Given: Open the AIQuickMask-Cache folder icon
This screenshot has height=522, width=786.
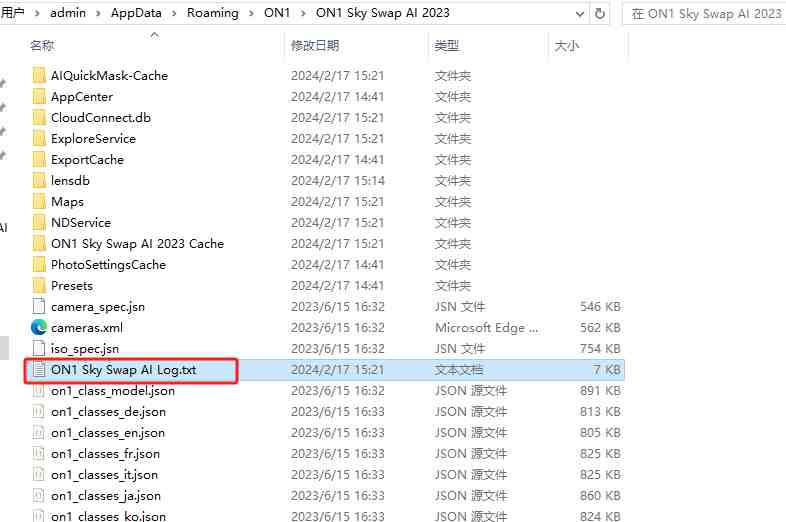Looking at the screenshot, I should click(39, 76).
